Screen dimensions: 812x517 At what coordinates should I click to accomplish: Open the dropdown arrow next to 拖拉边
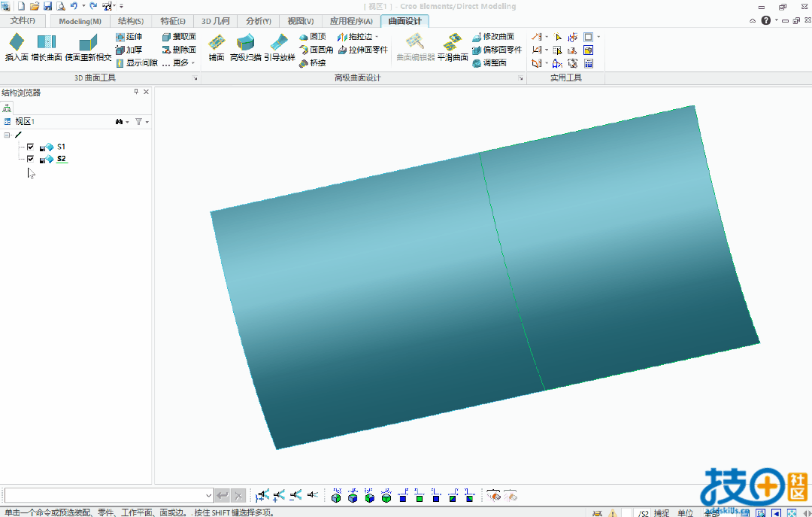pos(377,37)
